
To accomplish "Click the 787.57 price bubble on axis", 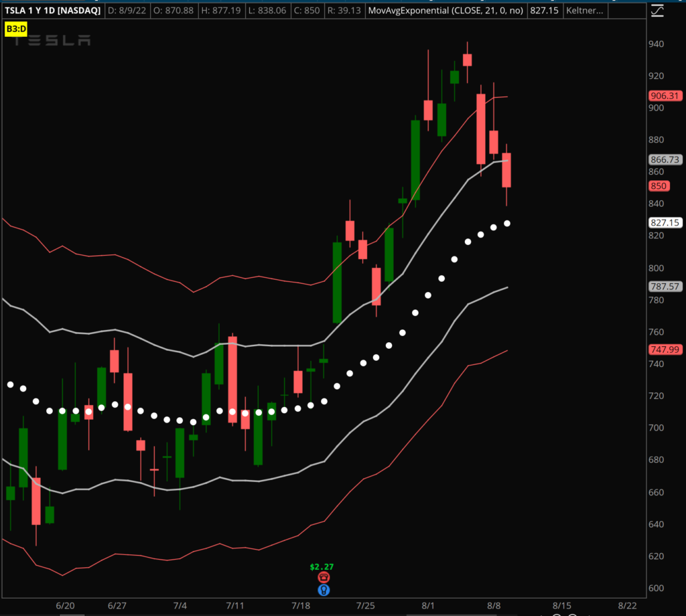I will click(665, 287).
